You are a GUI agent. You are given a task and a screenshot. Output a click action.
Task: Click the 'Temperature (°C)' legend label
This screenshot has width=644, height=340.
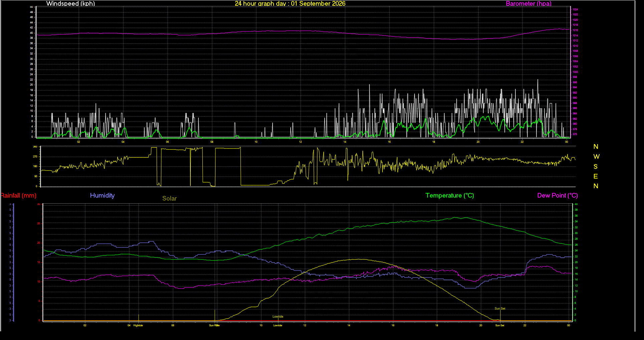click(450, 196)
